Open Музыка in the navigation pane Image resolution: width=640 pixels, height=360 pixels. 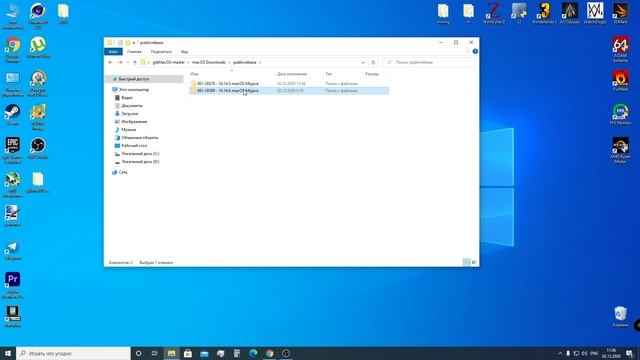129,129
